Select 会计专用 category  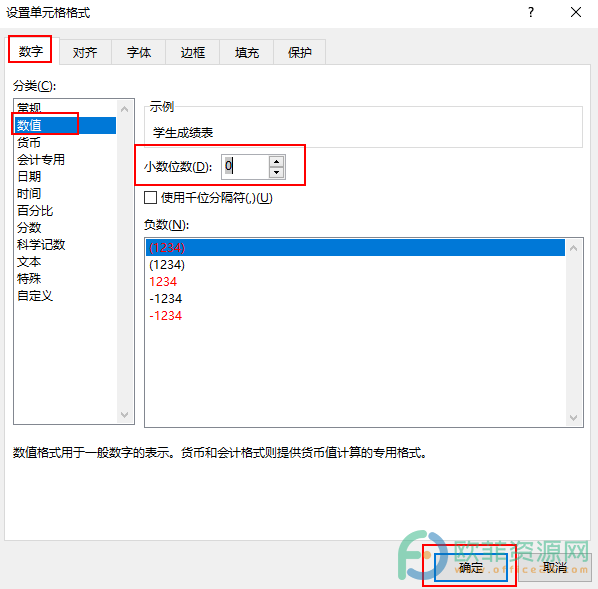65,159
